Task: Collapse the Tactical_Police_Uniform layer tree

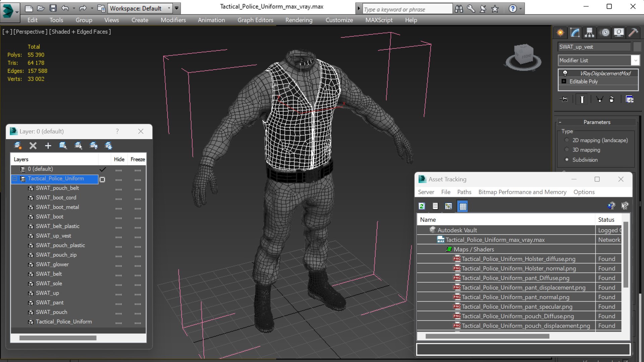Action: click(x=15, y=179)
